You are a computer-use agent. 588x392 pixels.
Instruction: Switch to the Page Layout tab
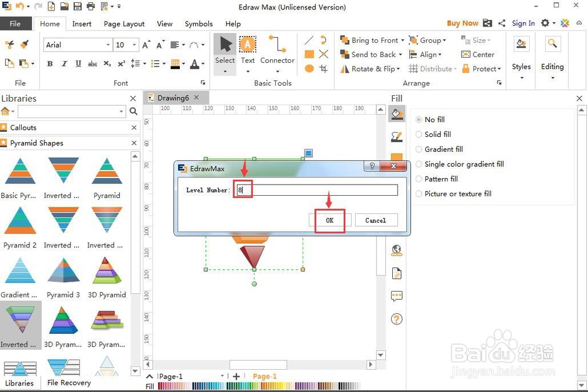pyautogui.click(x=124, y=24)
